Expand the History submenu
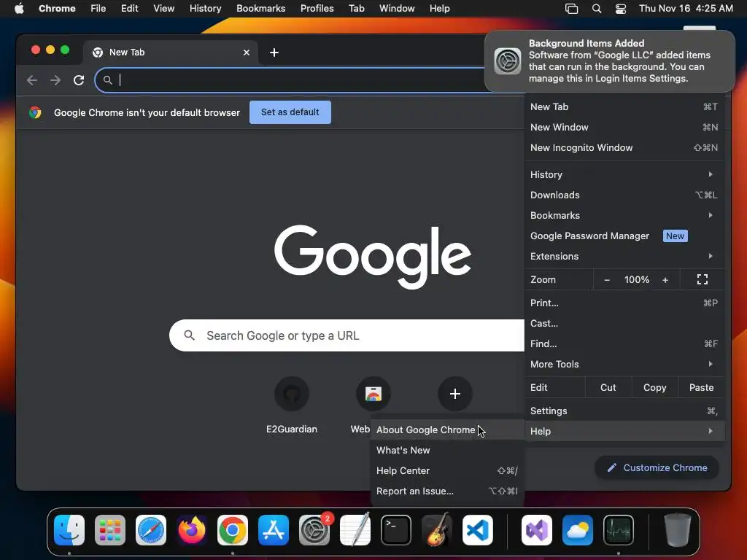The image size is (747, 560). pos(624,174)
